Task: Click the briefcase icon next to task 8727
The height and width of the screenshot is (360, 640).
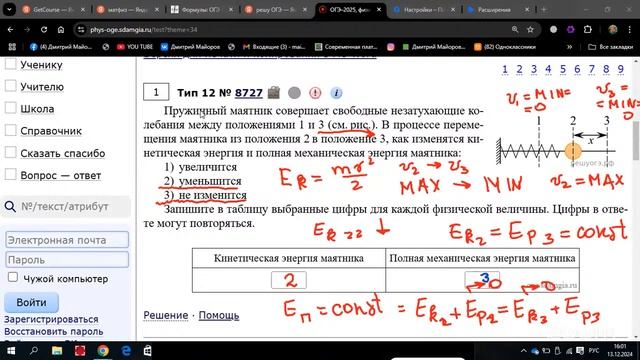Action: [274, 93]
